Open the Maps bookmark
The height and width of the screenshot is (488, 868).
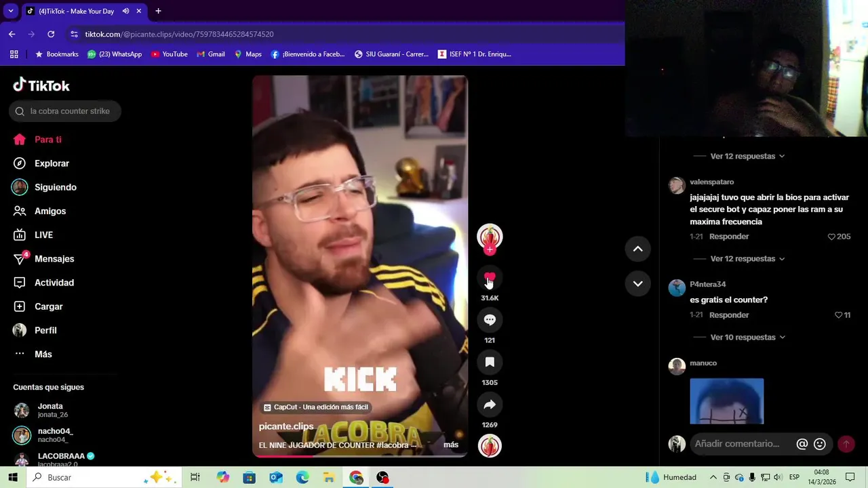[x=248, y=54]
